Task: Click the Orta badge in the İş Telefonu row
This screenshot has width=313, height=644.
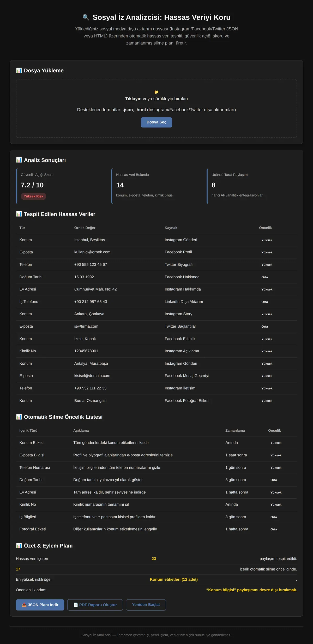Action: 265,302
